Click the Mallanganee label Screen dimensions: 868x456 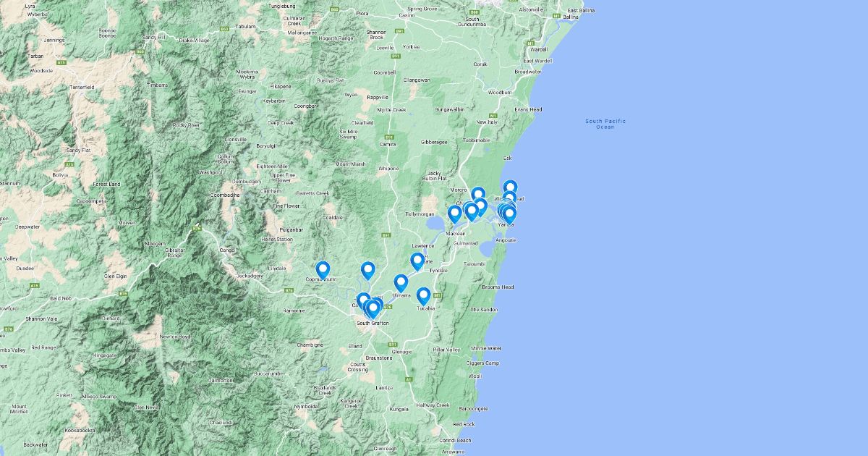[302, 33]
